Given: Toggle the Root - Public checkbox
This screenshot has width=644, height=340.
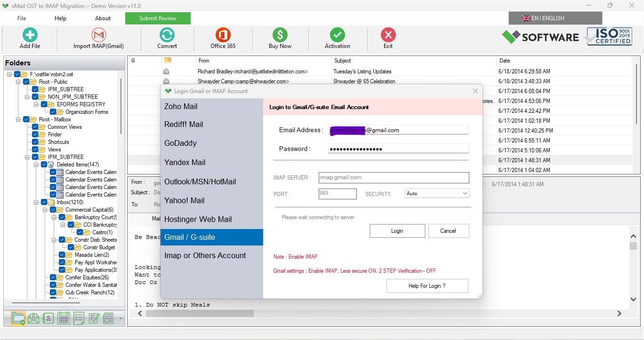Looking at the screenshot, I should click(x=26, y=82).
